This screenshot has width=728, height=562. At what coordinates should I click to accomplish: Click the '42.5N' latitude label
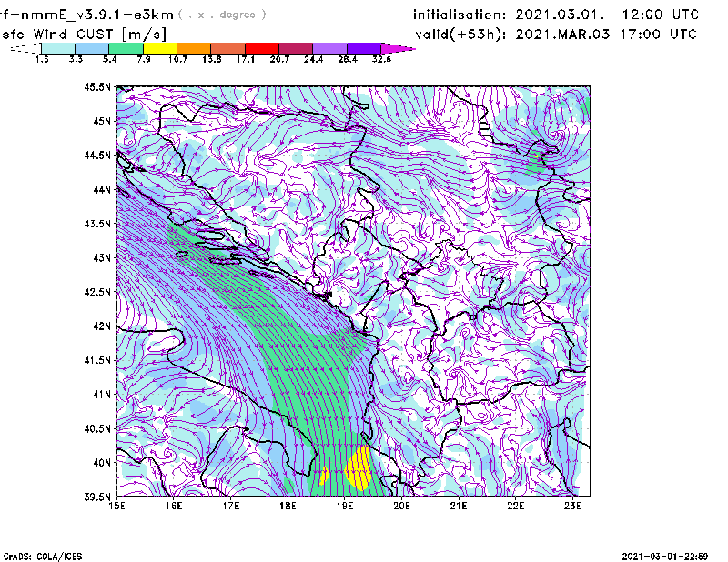(97, 292)
